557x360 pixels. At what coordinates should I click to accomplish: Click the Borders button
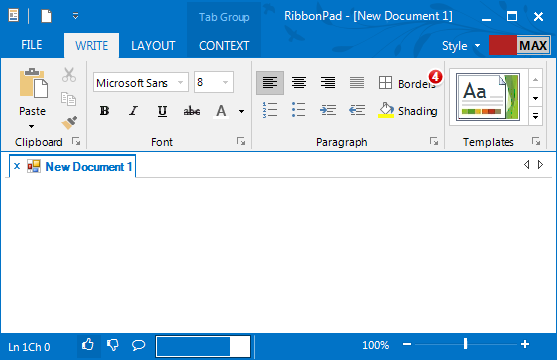click(407, 83)
